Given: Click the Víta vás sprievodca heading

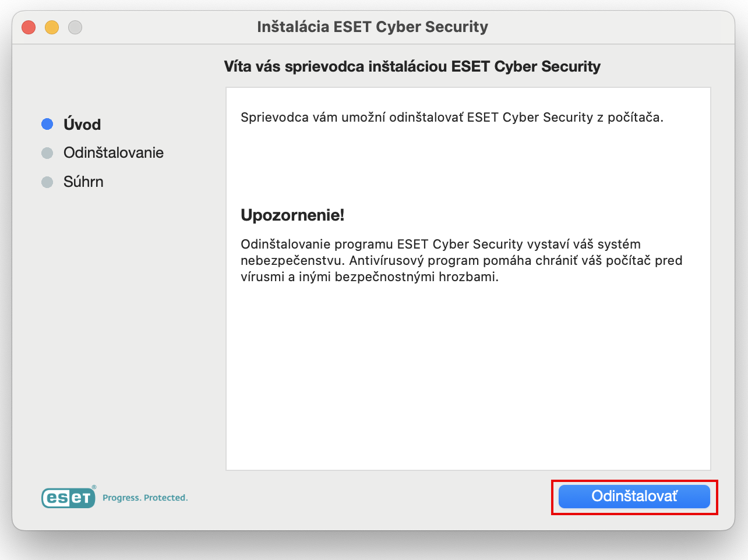Looking at the screenshot, I should click(x=412, y=66).
